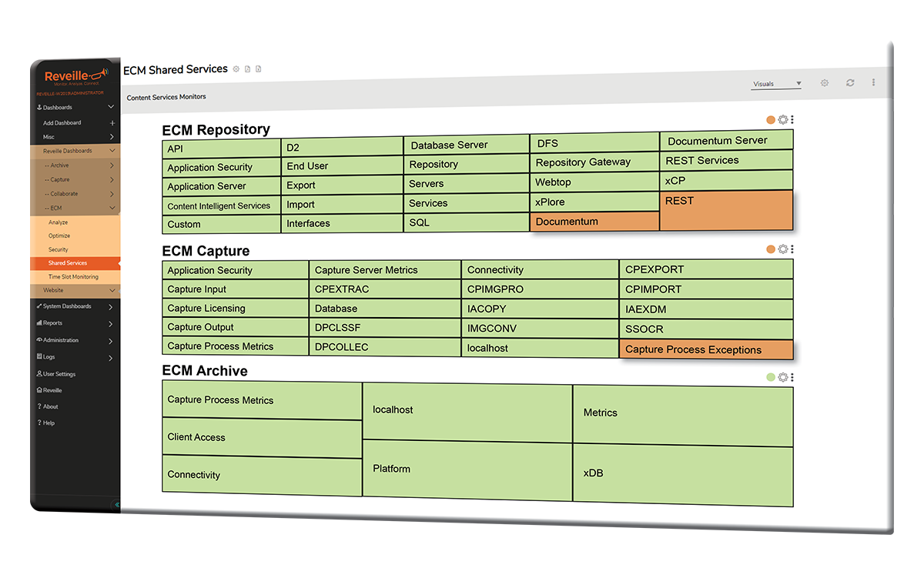Select the Metrics tile in ECM Archive
Image resolution: width=924 pixels, height=568 pixels.
click(x=683, y=414)
